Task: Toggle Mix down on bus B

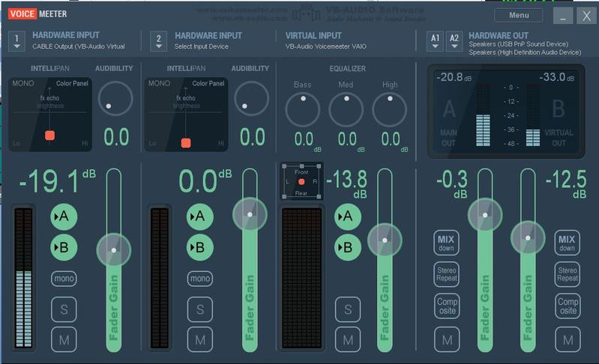Action: tap(567, 243)
